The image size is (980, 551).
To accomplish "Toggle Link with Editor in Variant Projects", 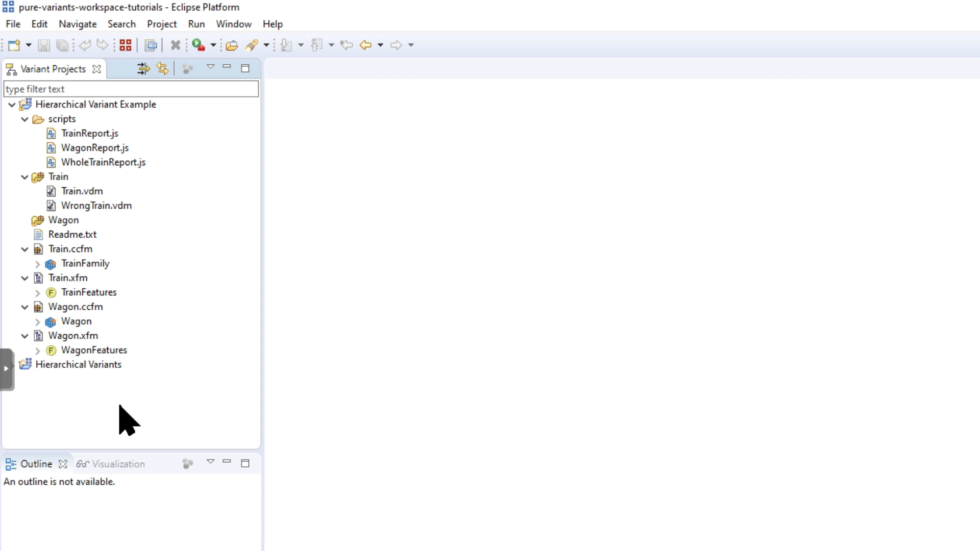I will point(162,69).
